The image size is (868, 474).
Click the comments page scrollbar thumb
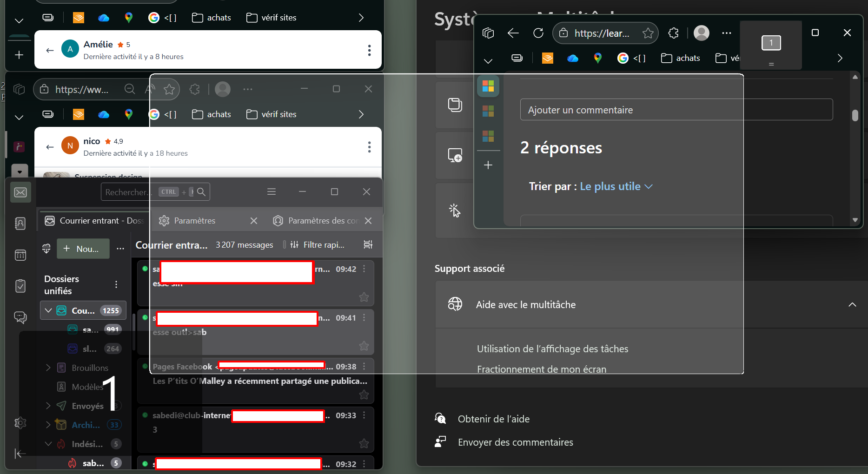pos(855,115)
